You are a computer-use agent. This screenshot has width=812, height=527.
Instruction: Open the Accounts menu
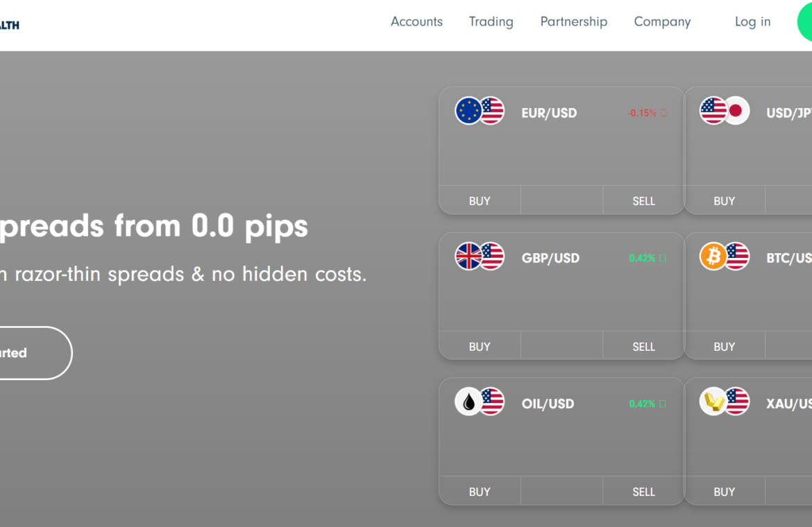click(416, 21)
